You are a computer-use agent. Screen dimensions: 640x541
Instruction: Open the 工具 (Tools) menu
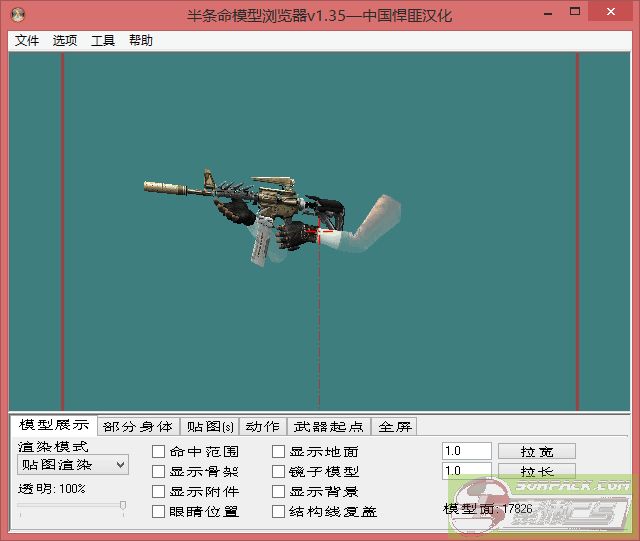103,41
